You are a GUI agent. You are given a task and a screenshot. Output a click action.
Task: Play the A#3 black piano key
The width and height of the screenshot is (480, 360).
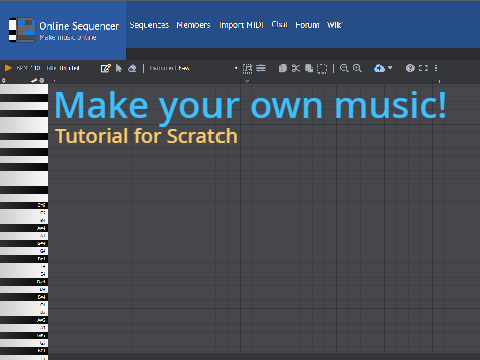[24, 320]
